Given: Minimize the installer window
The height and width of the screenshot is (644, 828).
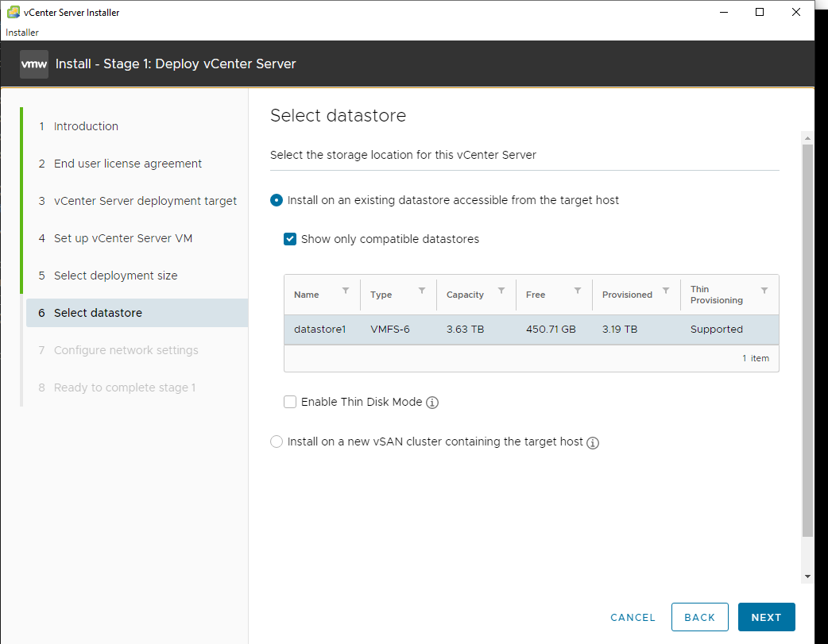Looking at the screenshot, I should (724, 12).
